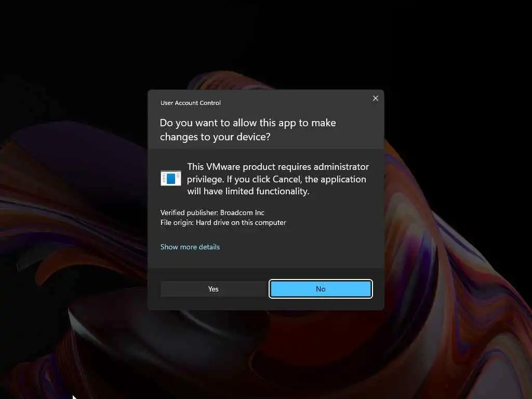Image resolution: width=532 pixels, height=399 pixels.
Task: Close the User Account Control dialog
Action: pos(375,98)
